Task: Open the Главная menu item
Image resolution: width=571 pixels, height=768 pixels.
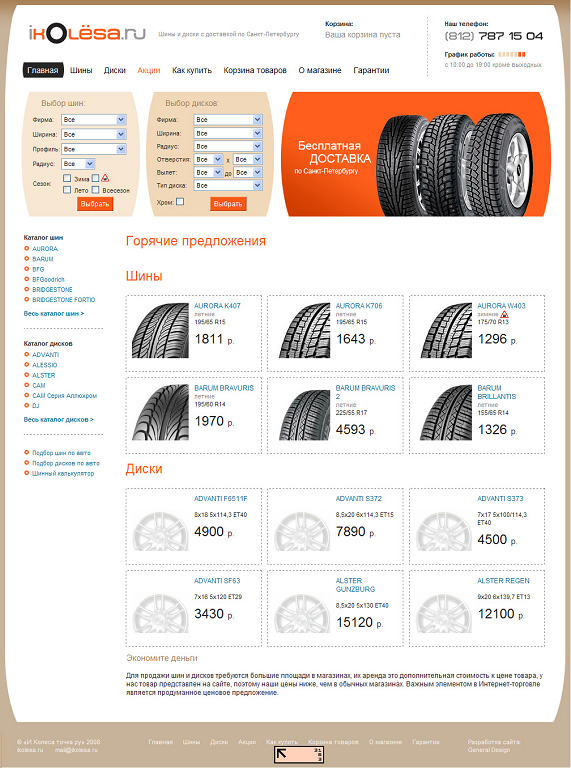Action: [43, 70]
